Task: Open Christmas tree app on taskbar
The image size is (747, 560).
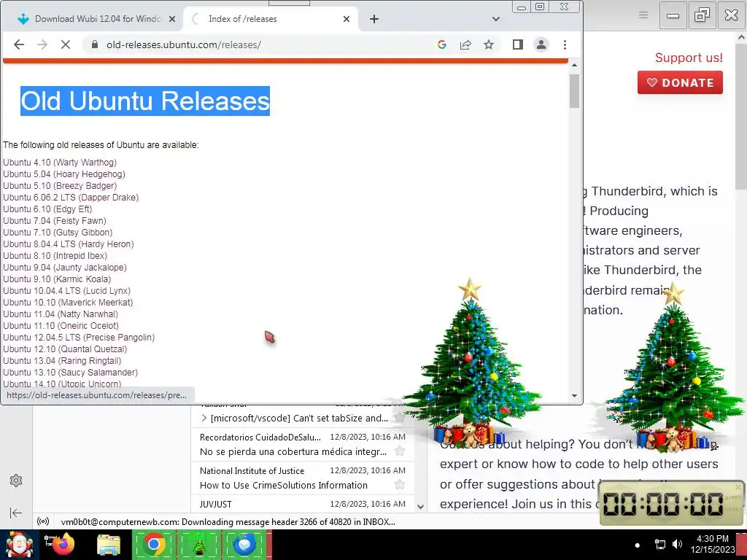Action: pyautogui.click(x=198, y=545)
